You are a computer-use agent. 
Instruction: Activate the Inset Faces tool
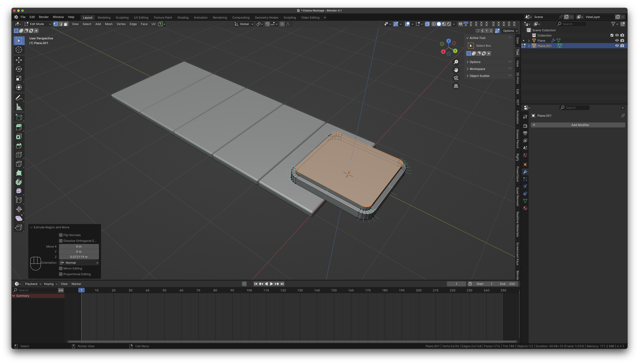click(19, 136)
